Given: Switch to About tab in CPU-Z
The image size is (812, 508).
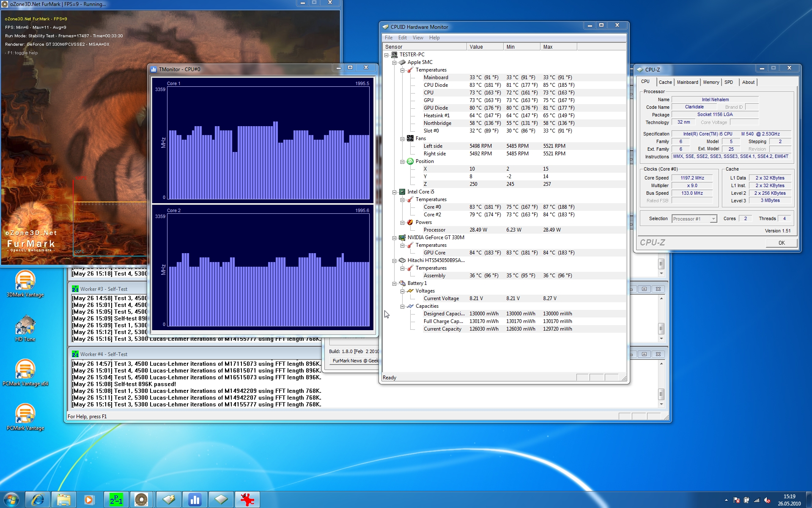Looking at the screenshot, I should pyautogui.click(x=748, y=82).
